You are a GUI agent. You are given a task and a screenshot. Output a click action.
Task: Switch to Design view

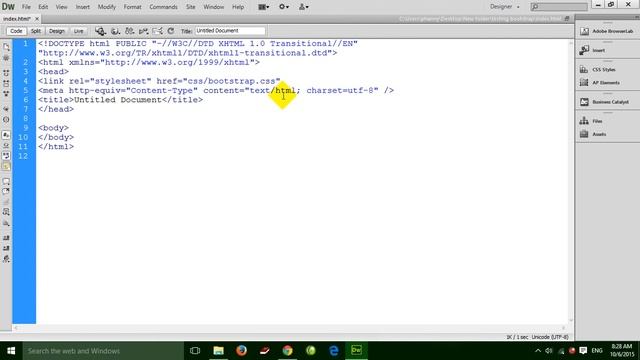pos(57,31)
